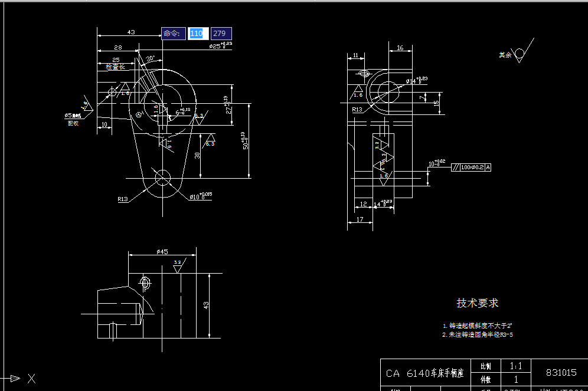
Task: Select the highlighted 110 coordinate input field
Action: pos(198,34)
